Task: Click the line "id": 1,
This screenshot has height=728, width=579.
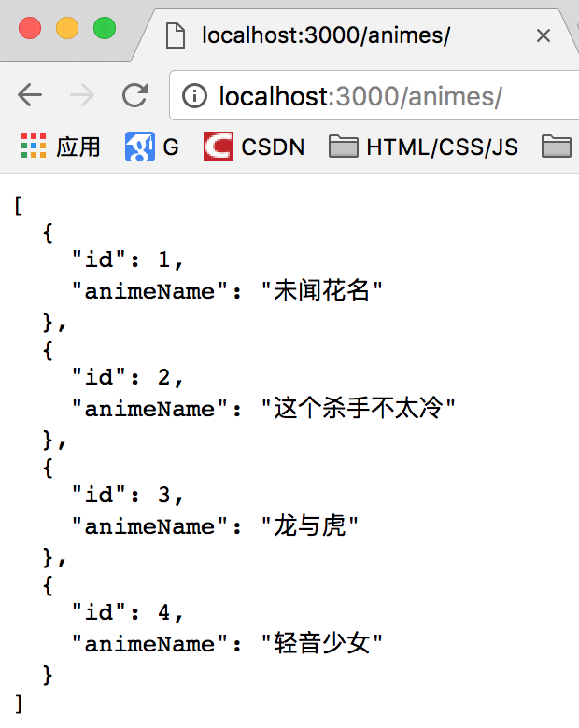Action: 128,259
